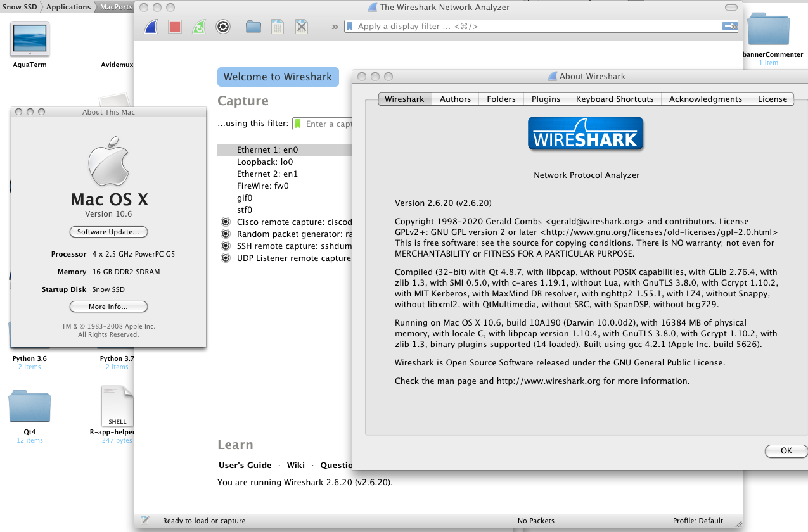Click the display filter bookmark icon
This screenshot has width=808, height=532.
tap(350, 27)
